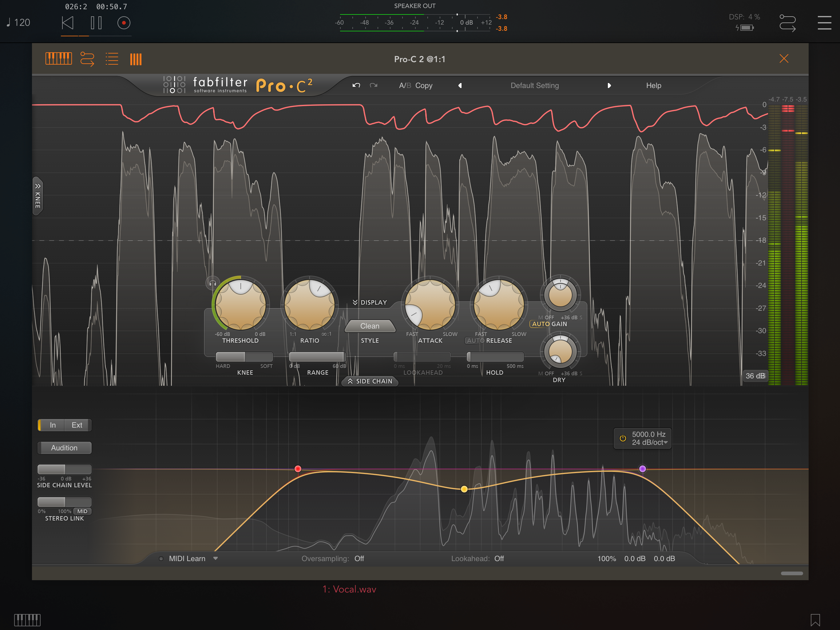Open the 24 dB/oct slope dropdown
Viewport: 840px width, 630px height.
pos(650,443)
